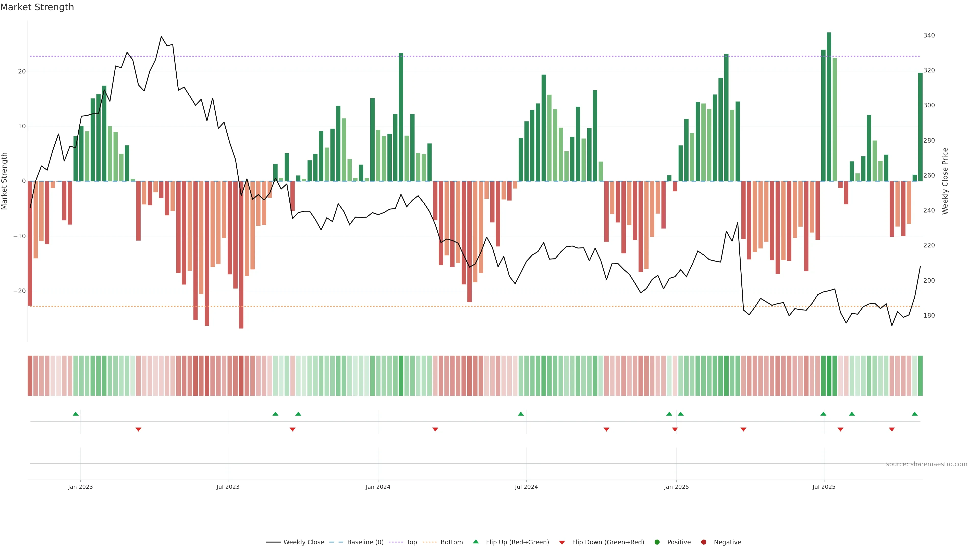Click the Jul 2025 x-axis label

point(824,487)
